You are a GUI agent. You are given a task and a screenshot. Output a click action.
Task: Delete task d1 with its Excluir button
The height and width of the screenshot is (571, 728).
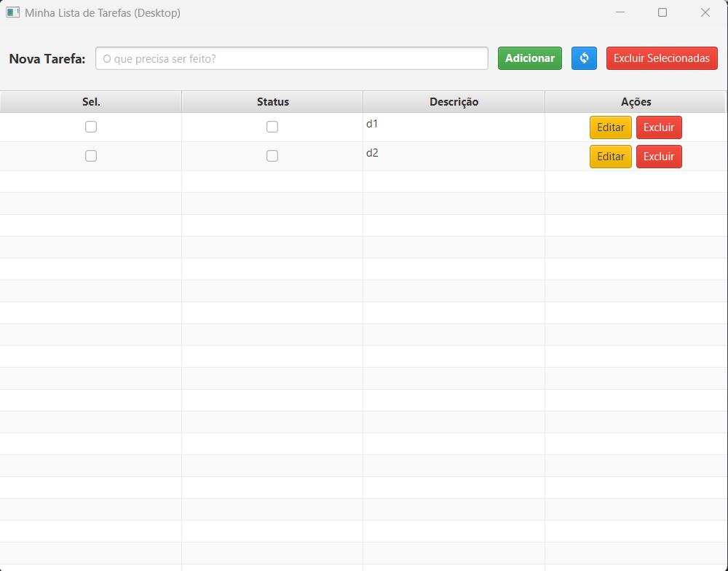coord(658,127)
